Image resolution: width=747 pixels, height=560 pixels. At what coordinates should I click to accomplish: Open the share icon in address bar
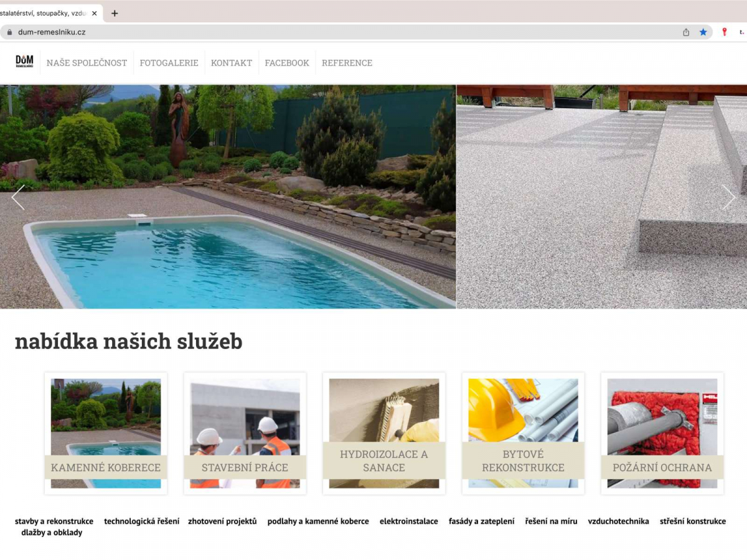(x=686, y=32)
